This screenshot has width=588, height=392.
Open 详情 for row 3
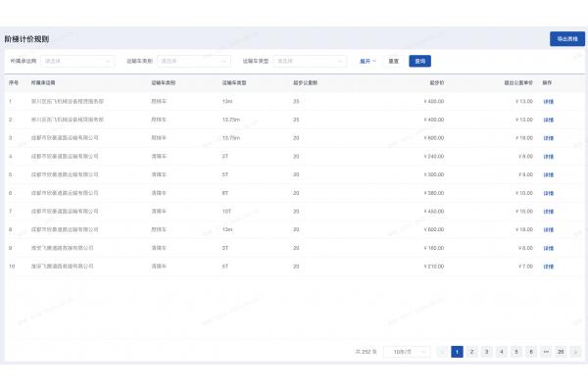point(548,138)
